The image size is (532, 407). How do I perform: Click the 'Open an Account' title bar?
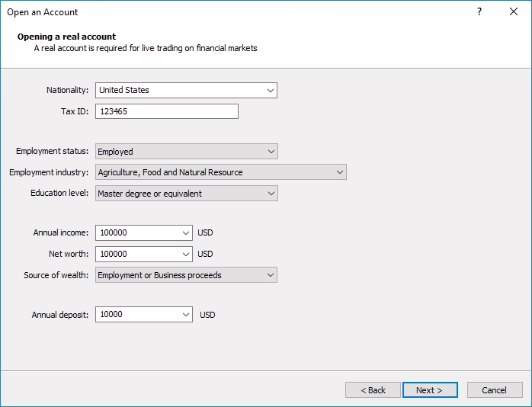(229, 12)
